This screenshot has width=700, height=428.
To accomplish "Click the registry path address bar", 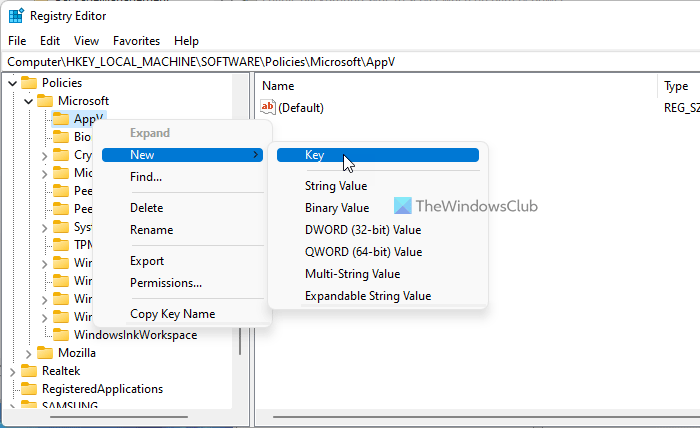I will click(350, 62).
